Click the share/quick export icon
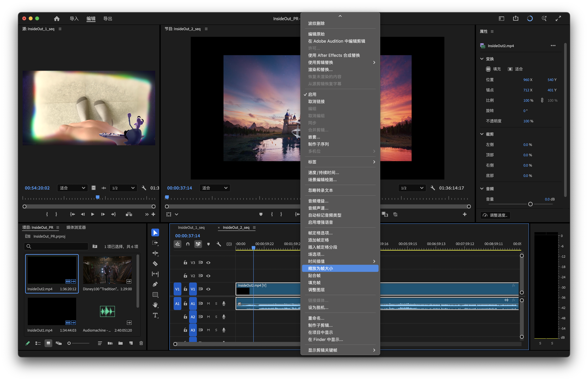Image resolution: width=588 pixels, height=381 pixels. (x=516, y=19)
